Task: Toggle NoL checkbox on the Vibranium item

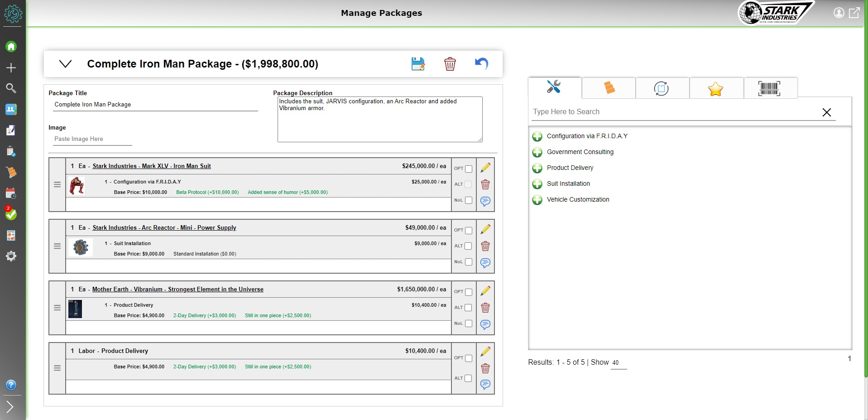Action: pos(469,323)
